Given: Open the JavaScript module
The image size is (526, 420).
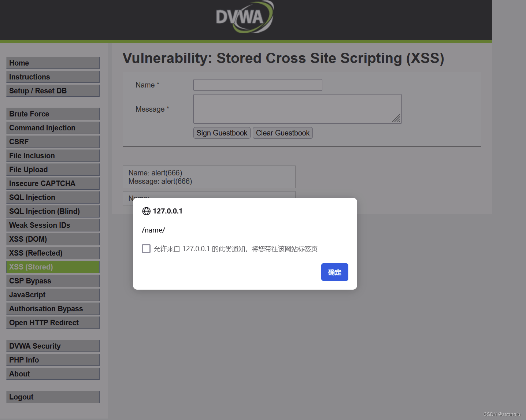Looking at the screenshot, I should [x=53, y=295].
